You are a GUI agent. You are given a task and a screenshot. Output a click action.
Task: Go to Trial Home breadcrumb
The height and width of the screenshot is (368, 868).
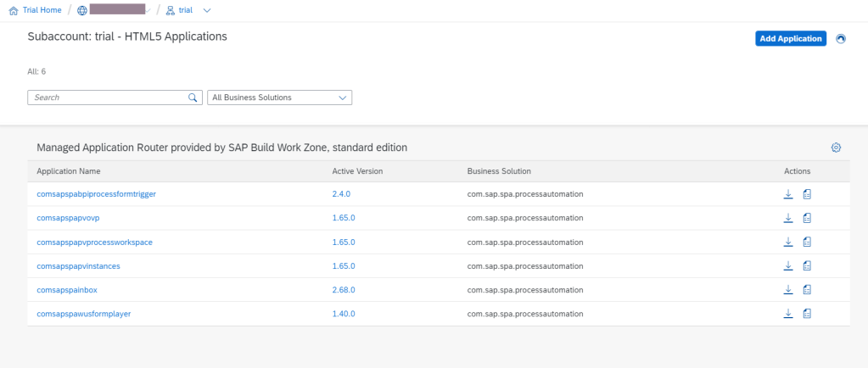pyautogui.click(x=35, y=9)
